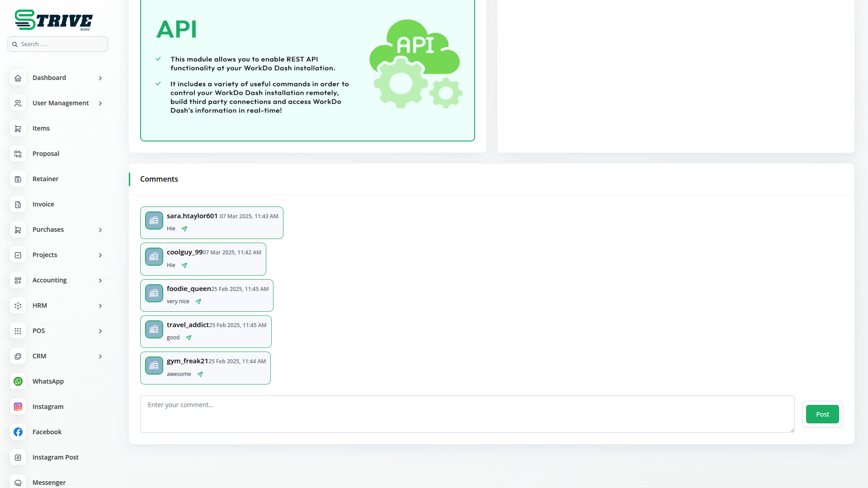
Task: Expand the Dashboard menu chevron
Action: (100, 78)
